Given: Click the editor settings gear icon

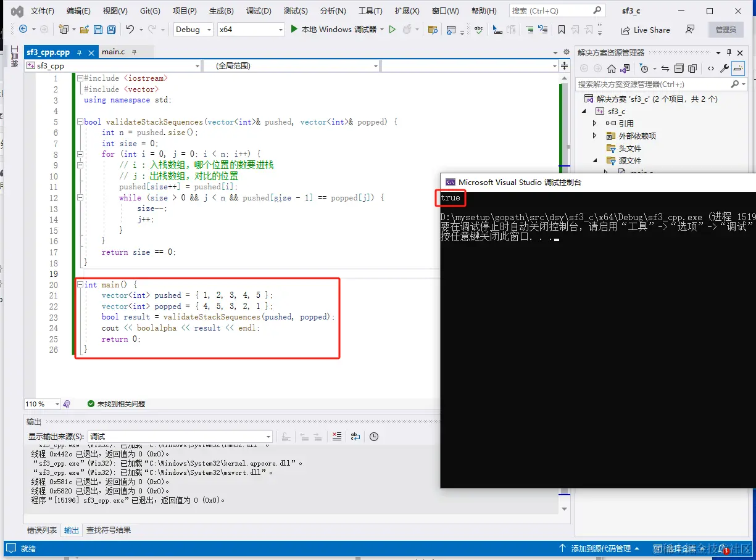Looking at the screenshot, I should [567, 52].
